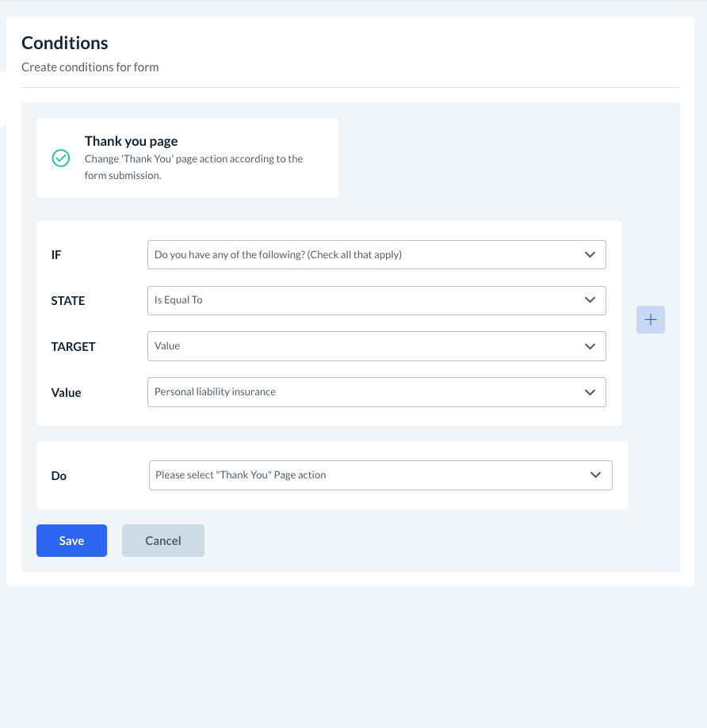Click the green checkmark circle icon
Image resolution: width=707 pixels, height=728 pixels.
(x=61, y=158)
